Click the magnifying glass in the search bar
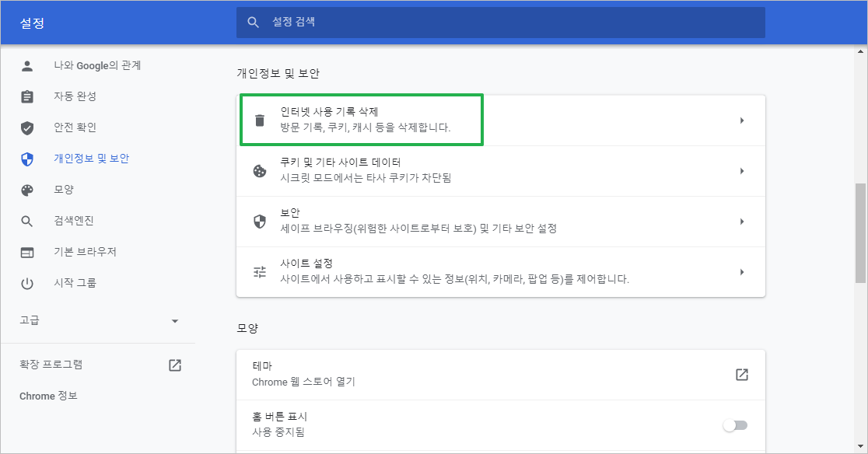868x454 pixels. [x=254, y=23]
